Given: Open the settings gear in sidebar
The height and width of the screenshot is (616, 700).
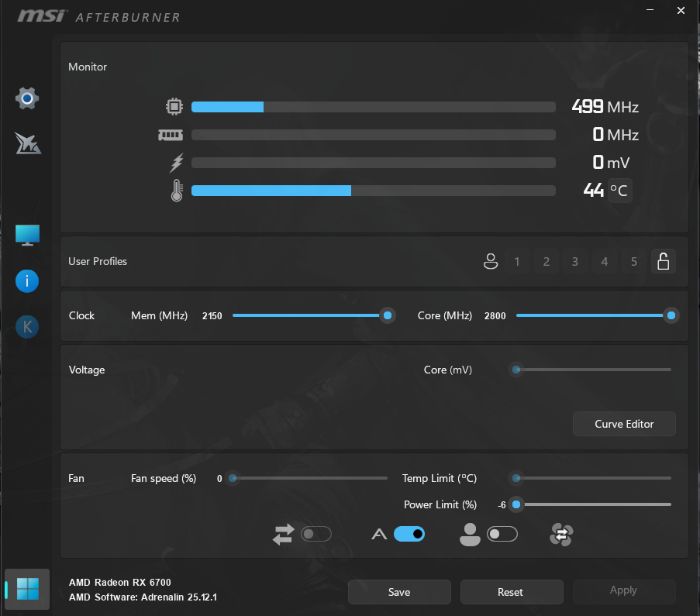Looking at the screenshot, I should tap(27, 98).
